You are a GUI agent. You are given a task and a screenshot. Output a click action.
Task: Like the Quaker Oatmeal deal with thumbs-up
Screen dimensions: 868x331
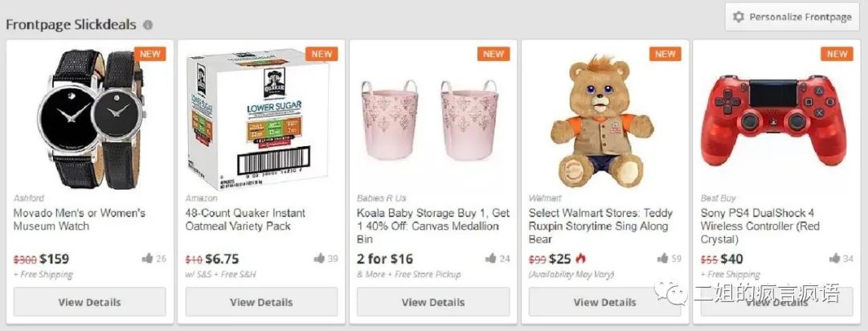point(319,259)
